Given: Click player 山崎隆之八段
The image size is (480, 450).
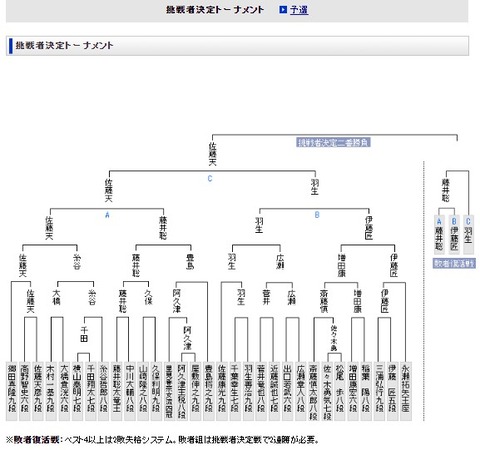Looking at the screenshot, I should click(x=143, y=391).
